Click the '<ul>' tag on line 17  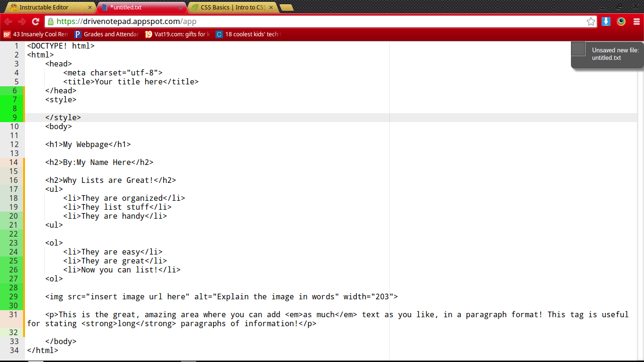click(x=54, y=189)
